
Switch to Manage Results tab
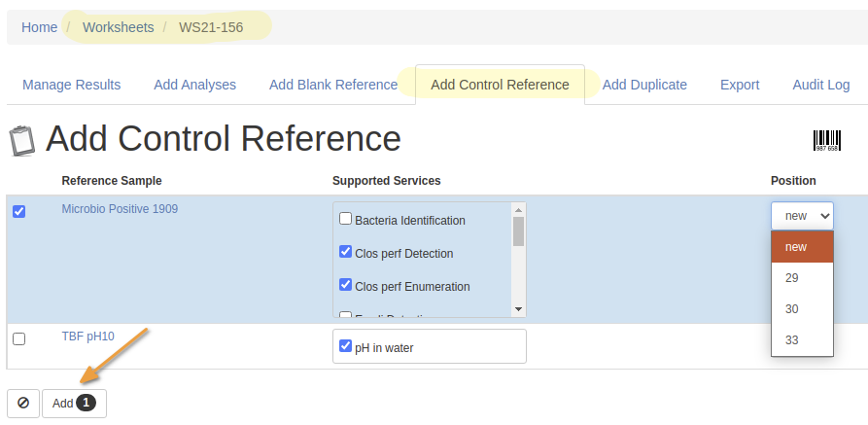[x=72, y=85]
